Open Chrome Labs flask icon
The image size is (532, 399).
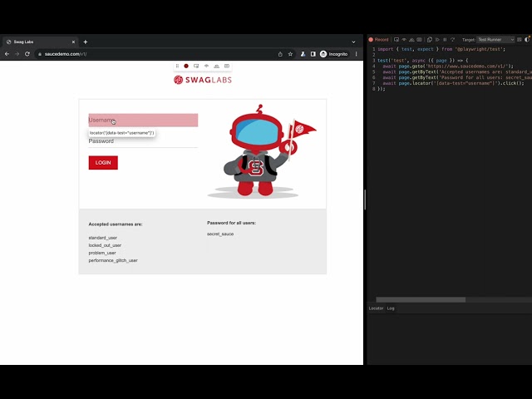click(303, 54)
